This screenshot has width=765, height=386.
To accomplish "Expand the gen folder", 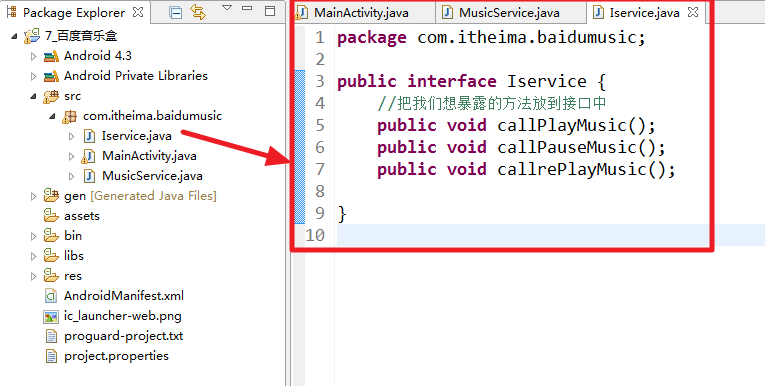I will pyautogui.click(x=33, y=196).
